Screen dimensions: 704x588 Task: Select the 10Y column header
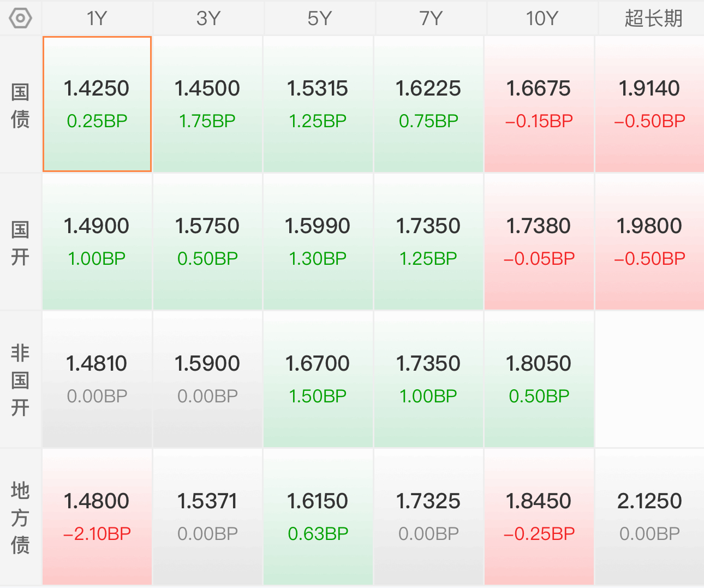542,19
